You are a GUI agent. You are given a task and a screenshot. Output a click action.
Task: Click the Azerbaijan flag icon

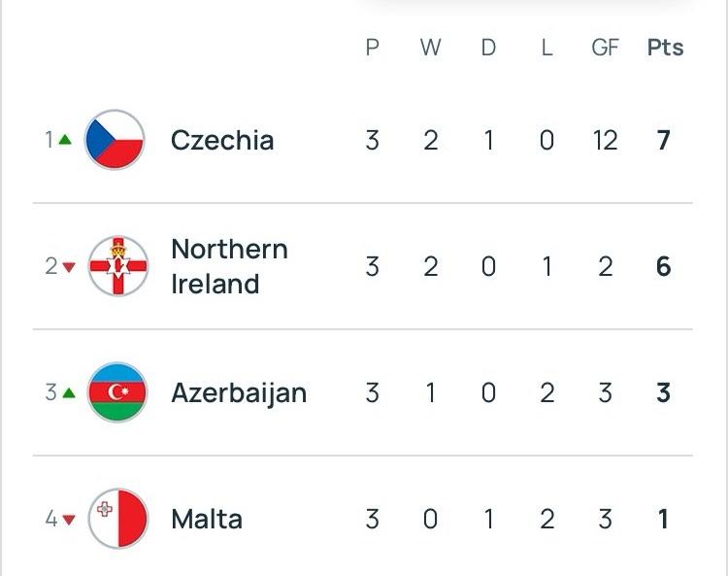[x=117, y=392]
